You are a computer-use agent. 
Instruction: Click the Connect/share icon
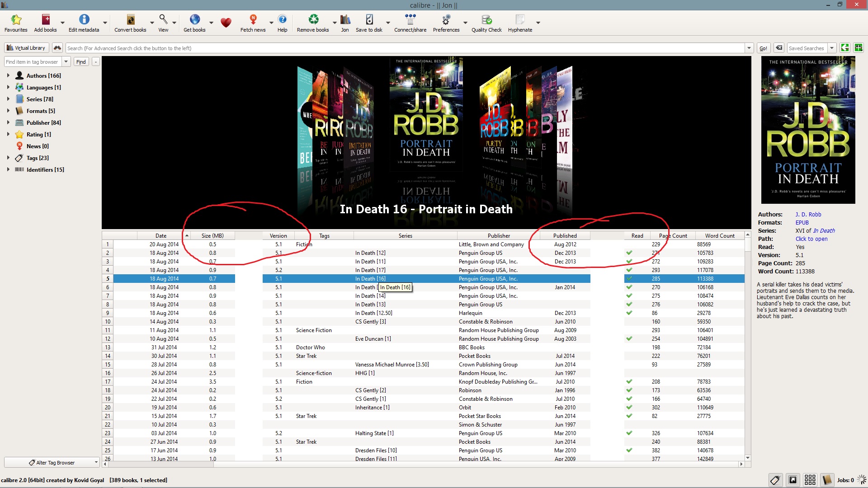(x=410, y=20)
